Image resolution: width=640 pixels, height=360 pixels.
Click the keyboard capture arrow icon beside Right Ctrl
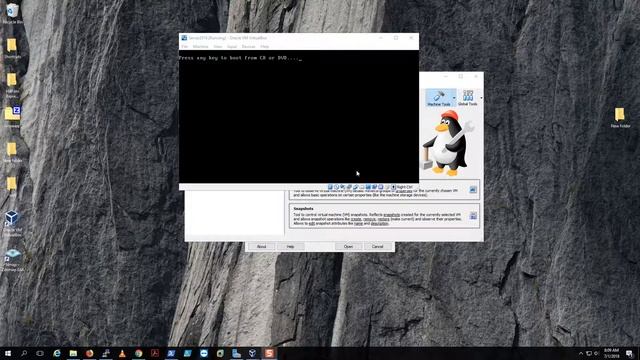pyautogui.click(x=393, y=187)
